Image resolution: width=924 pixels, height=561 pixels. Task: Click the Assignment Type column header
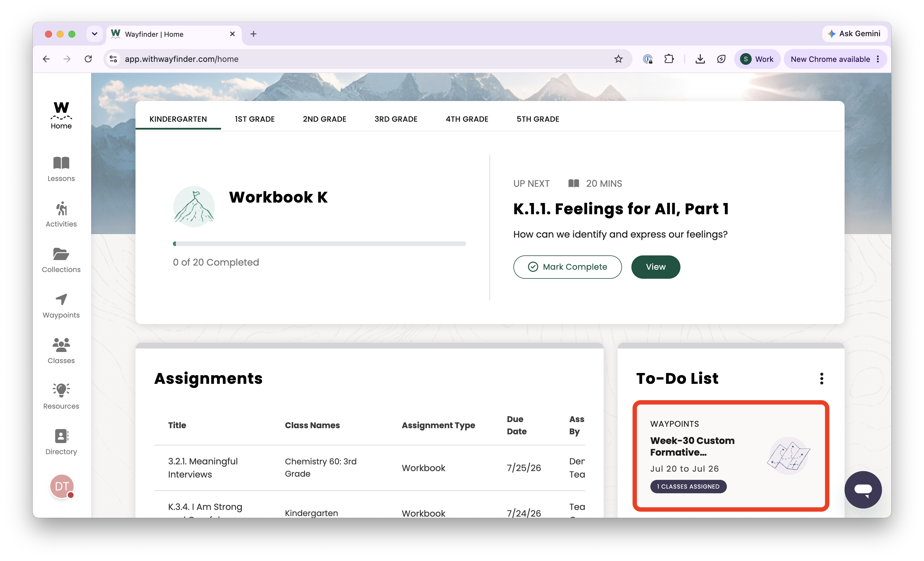point(438,425)
